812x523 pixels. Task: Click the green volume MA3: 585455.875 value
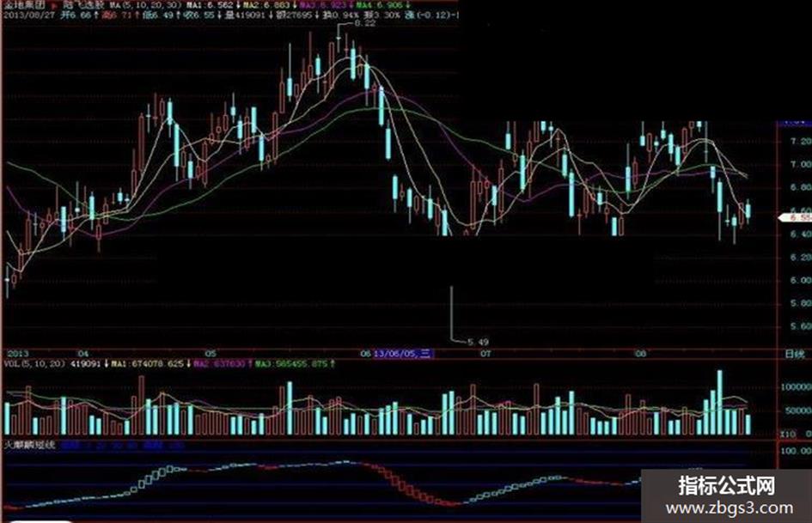[x=291, y=364]
